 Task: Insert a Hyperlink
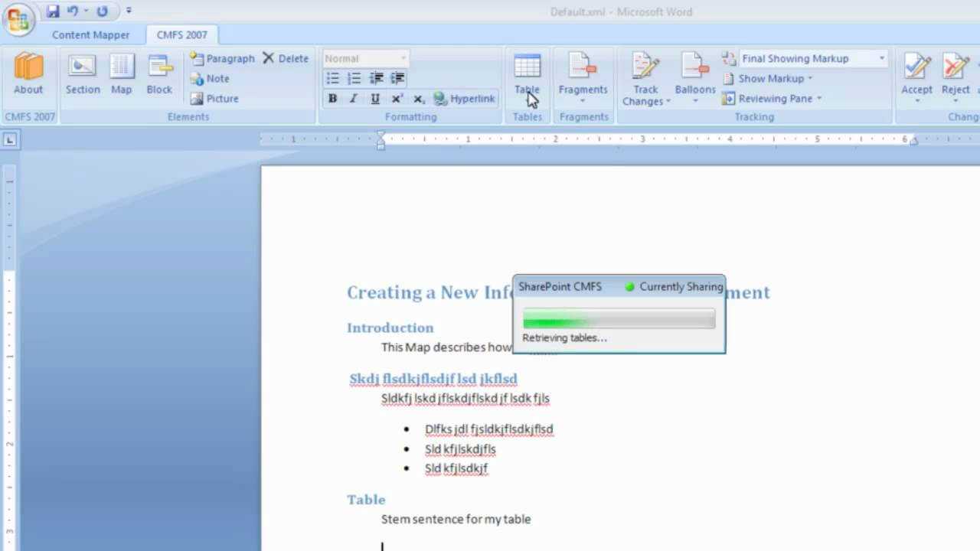tap(465, 99)
